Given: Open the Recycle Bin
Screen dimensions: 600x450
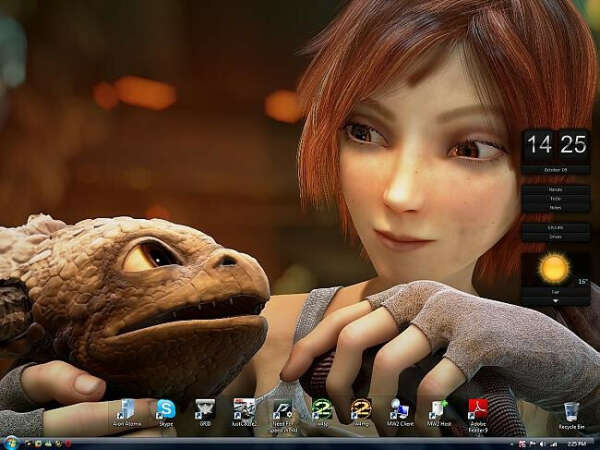Looking at the screenshot, I should coord(571,416).
